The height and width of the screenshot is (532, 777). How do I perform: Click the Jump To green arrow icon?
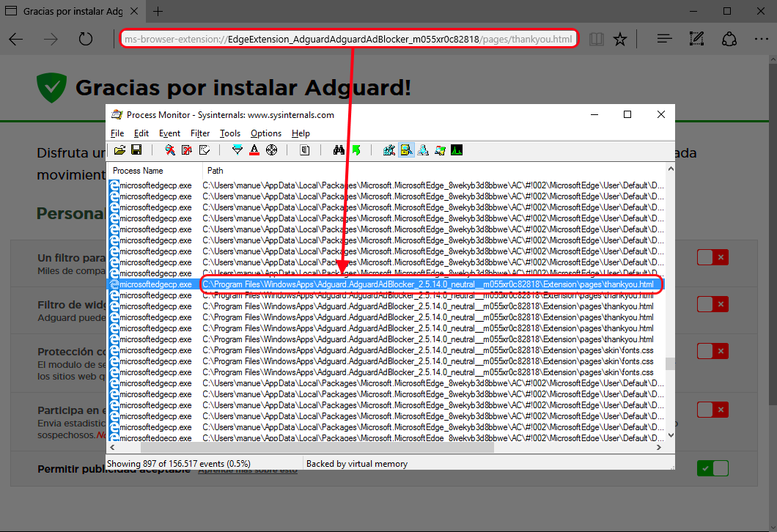tap(356, 150)
